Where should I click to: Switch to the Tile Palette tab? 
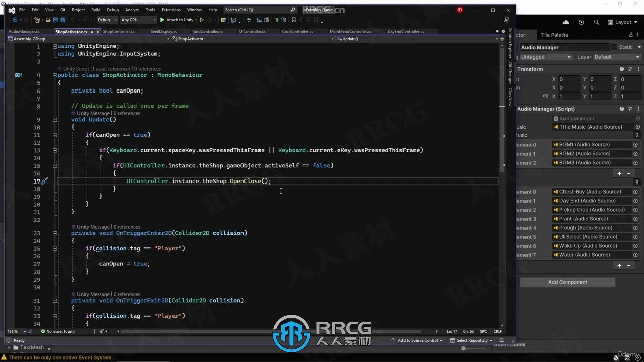point(554,35)
